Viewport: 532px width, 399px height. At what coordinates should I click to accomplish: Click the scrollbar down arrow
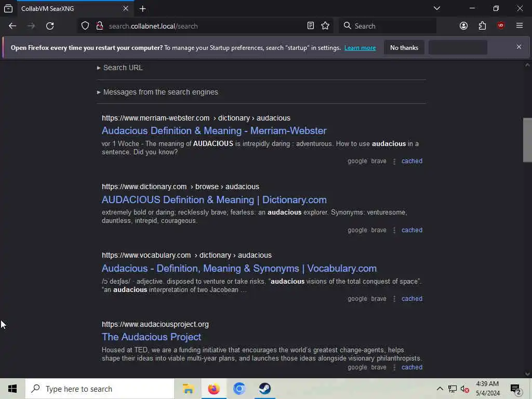(527, 374)
